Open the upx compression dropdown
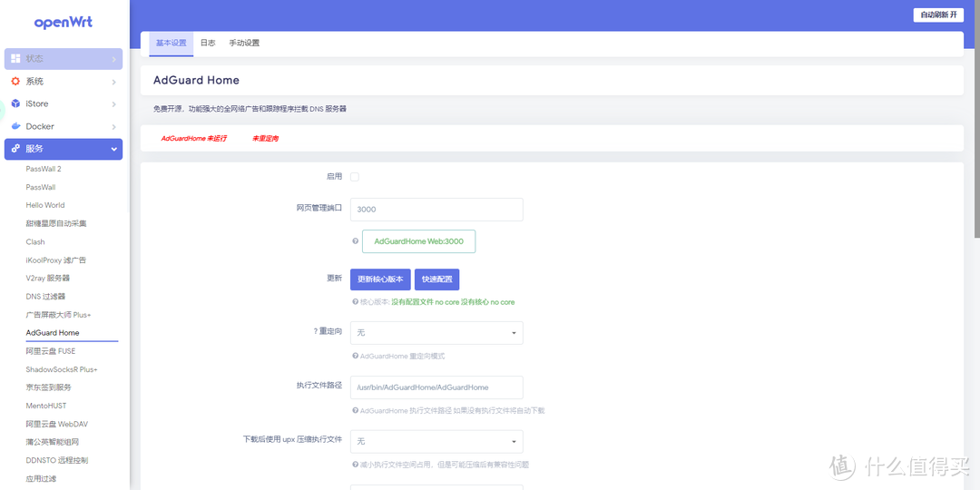 pyautogui.click(x=436, y=441)
